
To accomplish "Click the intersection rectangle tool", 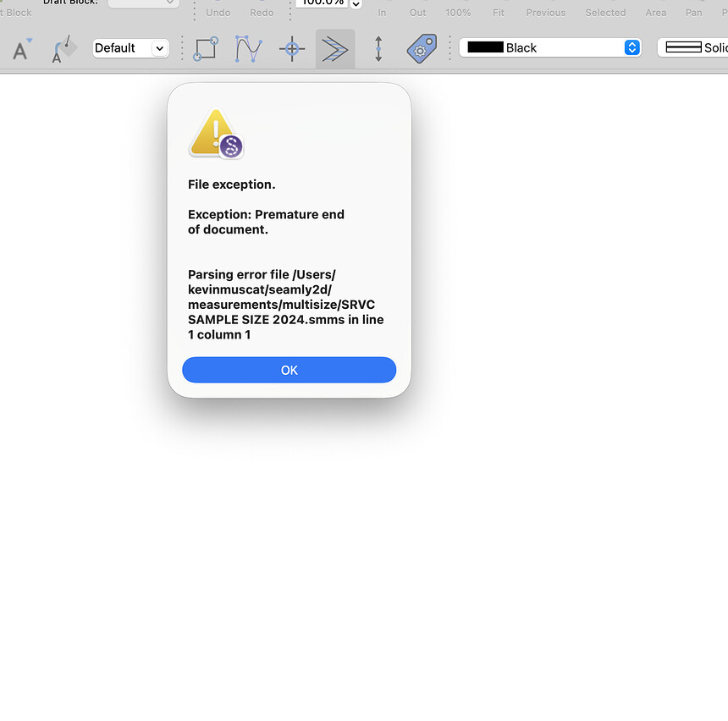I will click(x=204, y=49).
